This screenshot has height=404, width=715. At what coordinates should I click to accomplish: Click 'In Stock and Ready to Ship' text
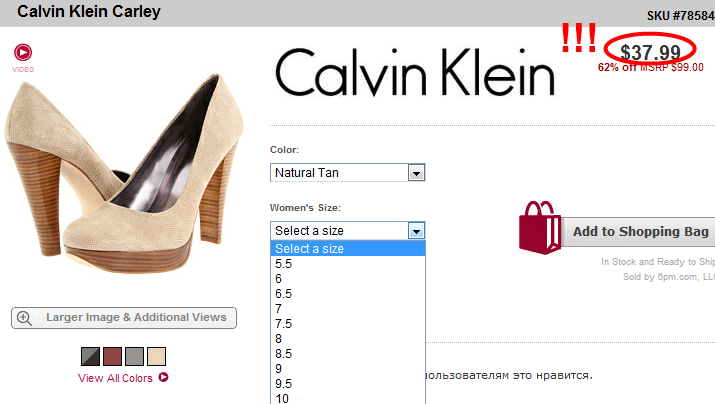[658, 262]
